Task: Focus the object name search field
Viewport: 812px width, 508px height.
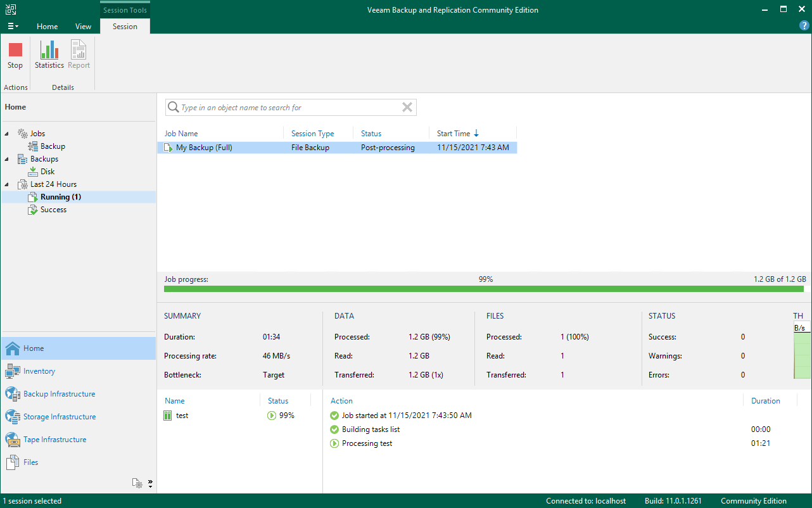Action: tap(290, 108)
